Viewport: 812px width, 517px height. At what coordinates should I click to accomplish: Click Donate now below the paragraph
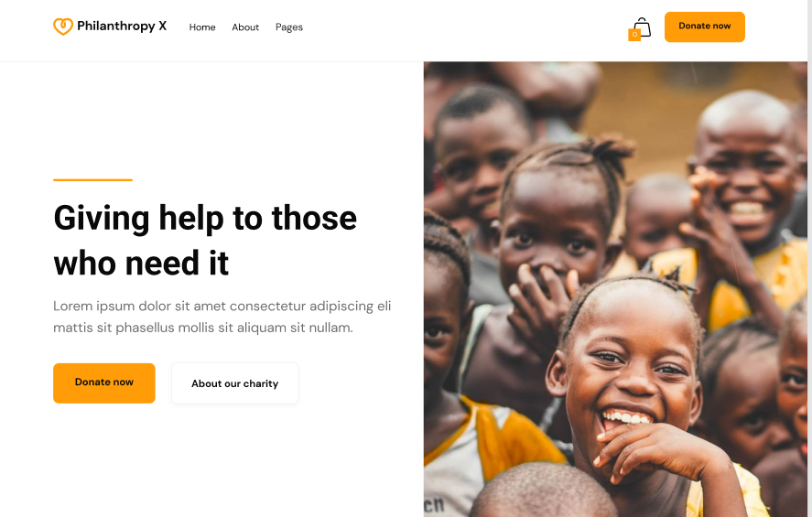[x=104, y=383]
